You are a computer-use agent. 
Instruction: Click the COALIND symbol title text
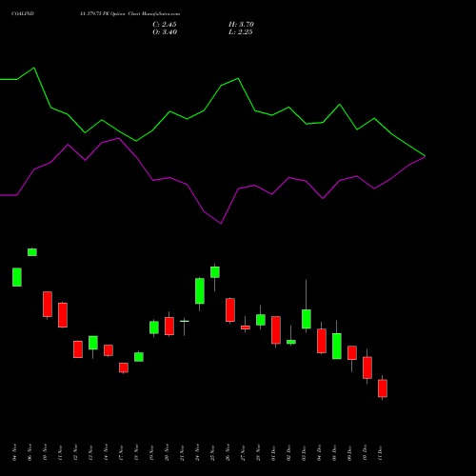pos(23,14)
